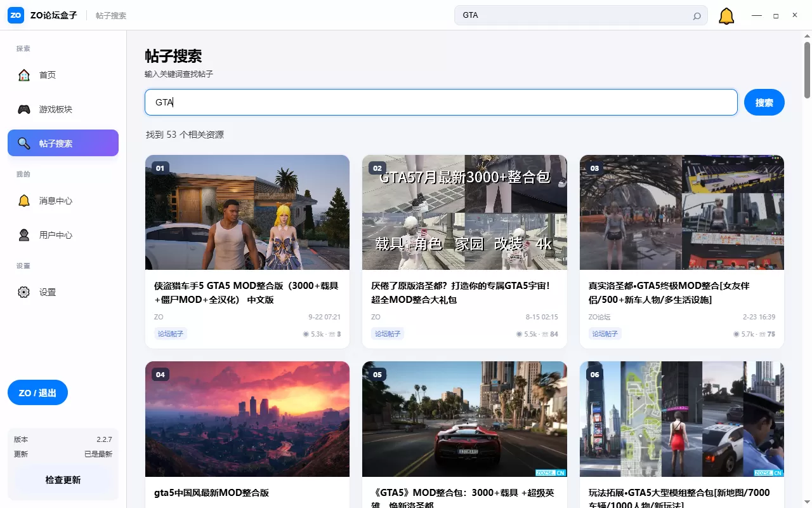Open post gta5中国风最新MOD整合版
Image resolution: width=812 pixels, height=508 pixels.
[212, 493]
